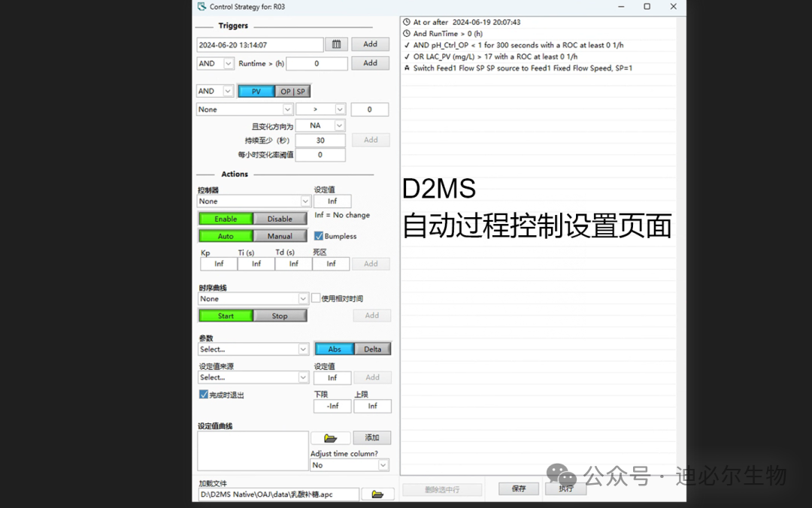812x508 pixels.
Task: Click the 添加 button for setpoint curve
Action: pos(372,438)
